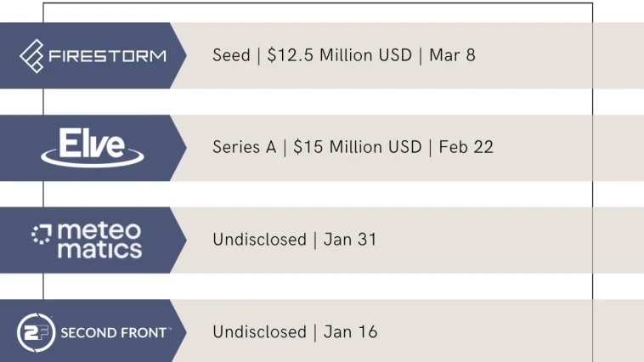Click the Seed round label
Screen dimensions: 644x362
[x=231, y=55]
